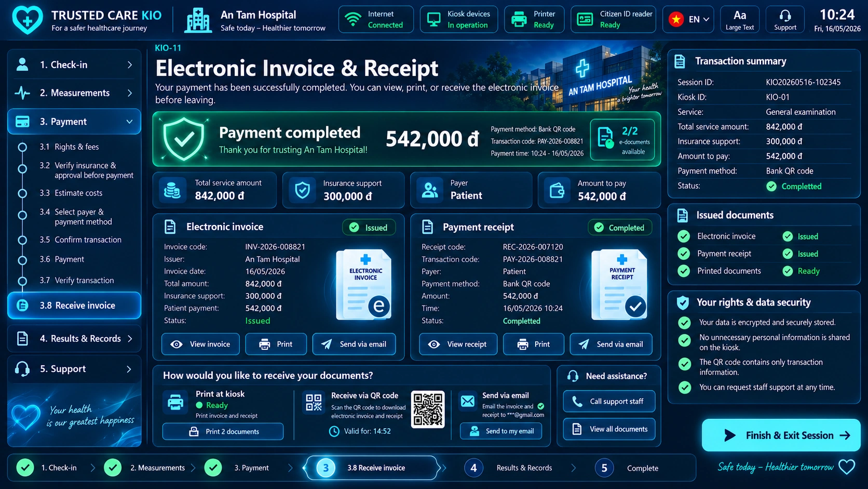Screen dimensions: 868x489
Task: Select step 3.6 Payment
Action: click(x=62, y=259)
